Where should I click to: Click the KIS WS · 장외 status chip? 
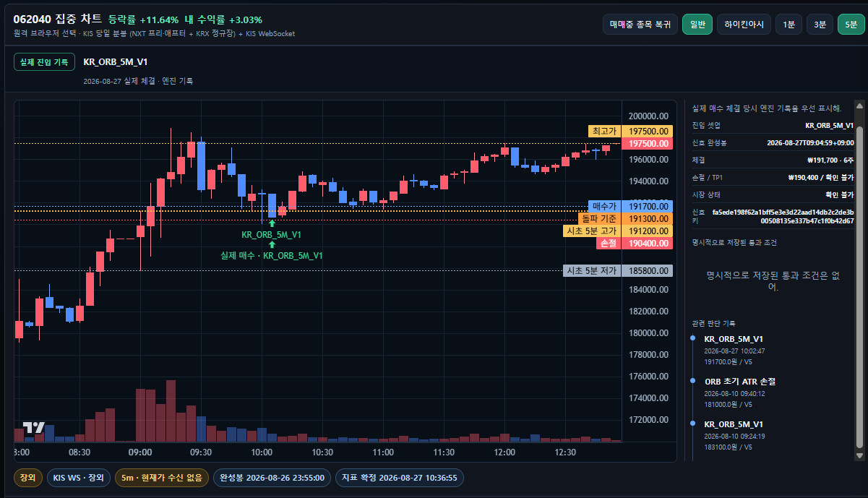point(79,478)
